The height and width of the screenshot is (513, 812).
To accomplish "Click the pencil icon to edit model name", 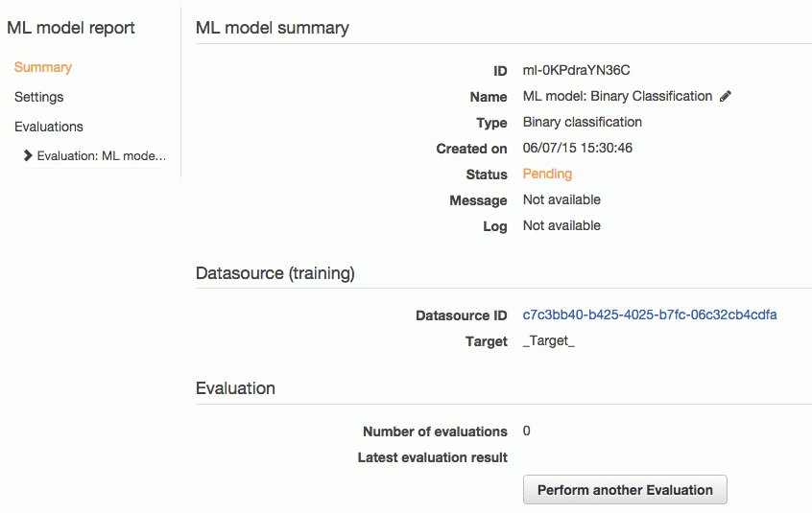I will pyautogui.click(x=726, y=96).
